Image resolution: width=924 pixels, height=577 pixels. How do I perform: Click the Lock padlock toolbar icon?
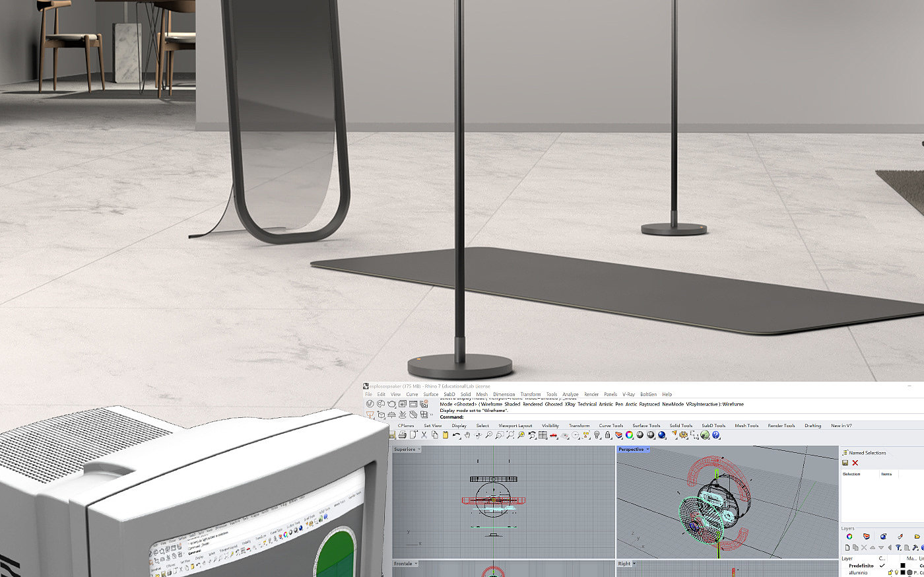(x=608, y=435)
